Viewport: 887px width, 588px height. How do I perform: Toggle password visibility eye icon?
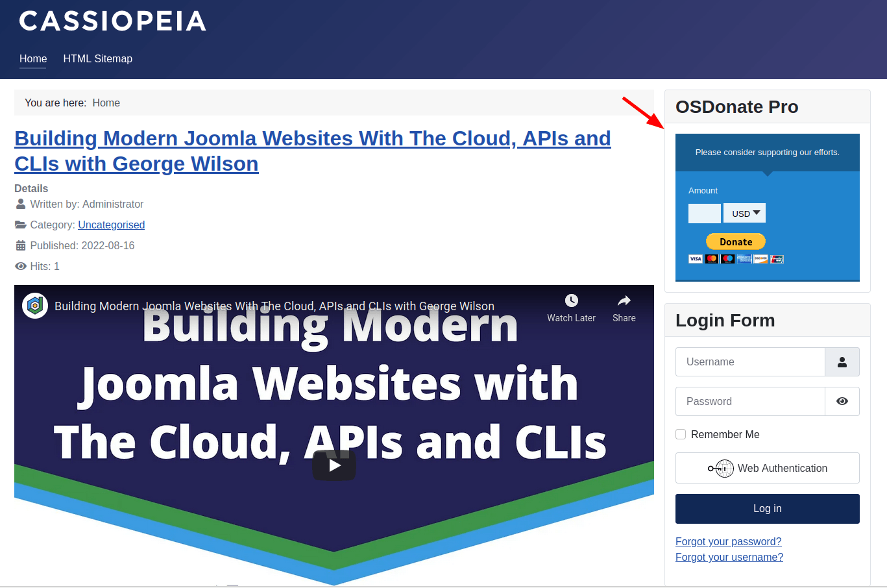click(x=842, y=402)
